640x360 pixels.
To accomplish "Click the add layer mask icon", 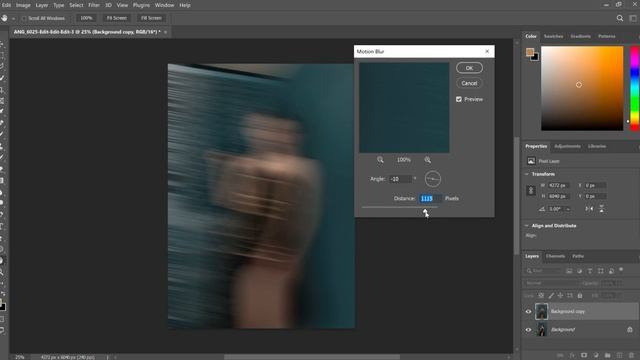I will coord(584,356).
